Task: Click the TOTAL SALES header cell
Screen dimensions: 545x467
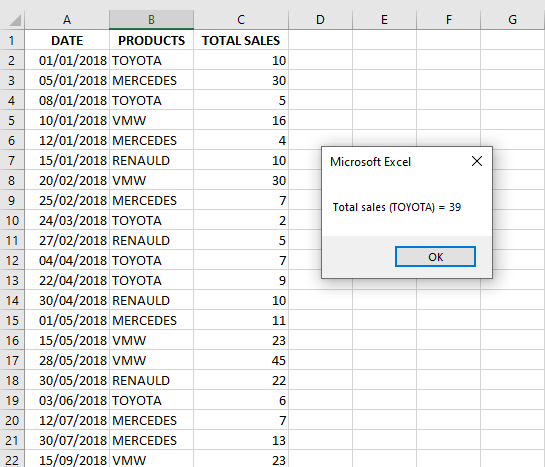Action: tap(241, 40)
